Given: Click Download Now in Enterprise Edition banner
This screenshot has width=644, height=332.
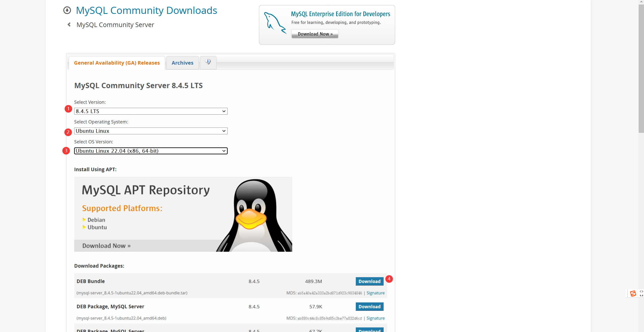Looking at the screenshot, I should [x=315, y=34].
